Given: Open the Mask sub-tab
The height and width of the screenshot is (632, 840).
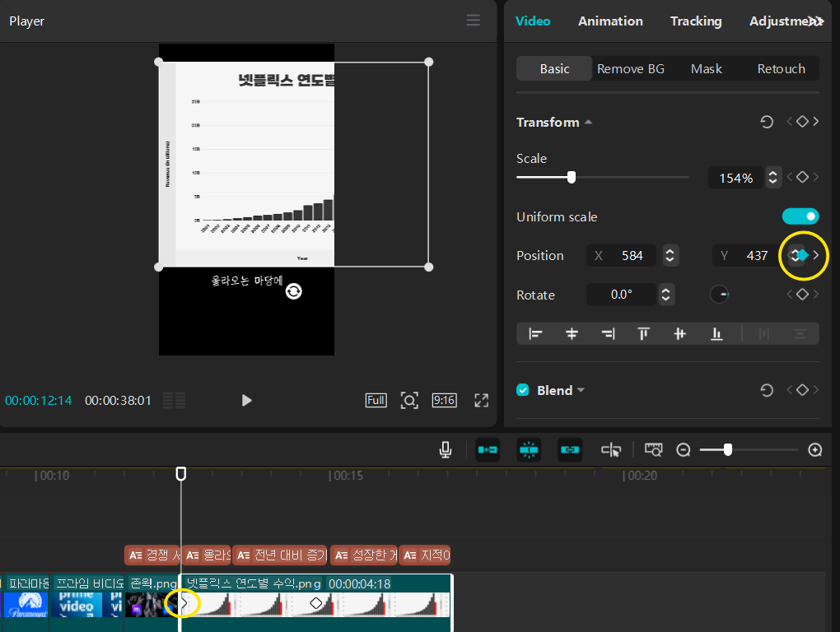Looking at the screenshot, I should click(706, 68).
